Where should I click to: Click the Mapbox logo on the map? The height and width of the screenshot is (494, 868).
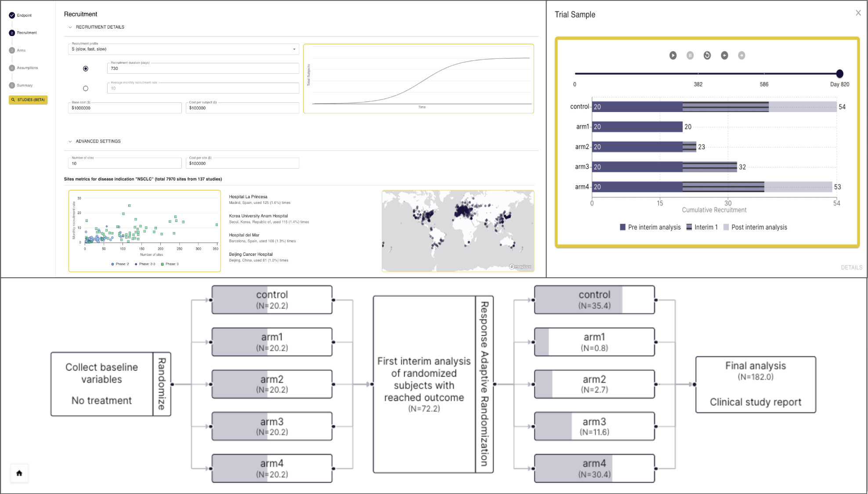click(520, 267)
